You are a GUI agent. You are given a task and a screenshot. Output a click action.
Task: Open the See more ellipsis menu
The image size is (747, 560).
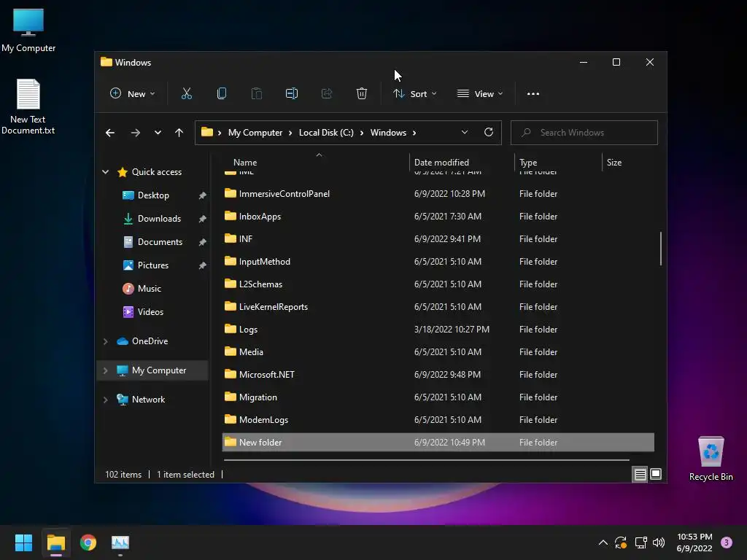[x=533, y=94]
